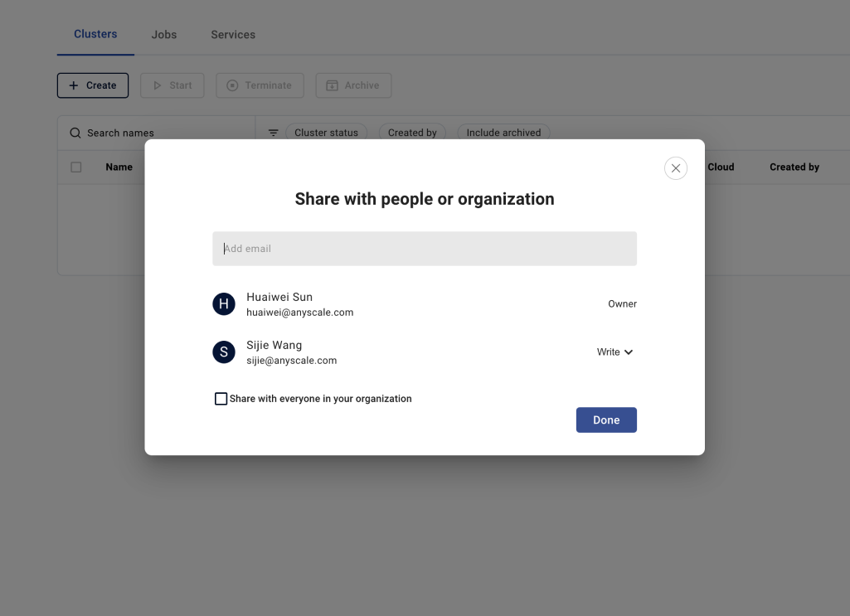Switch to the Jobs tab

point(163,35)
